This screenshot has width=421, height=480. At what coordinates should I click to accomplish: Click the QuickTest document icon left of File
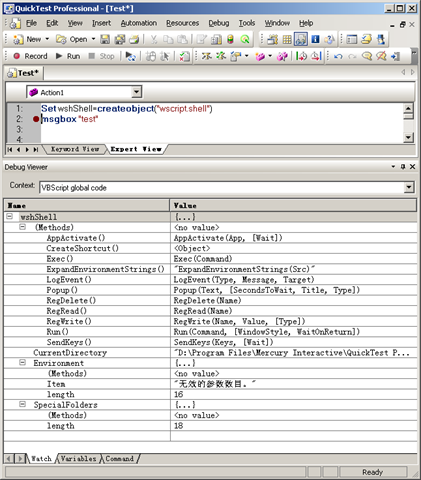click(x=15, y=23)
